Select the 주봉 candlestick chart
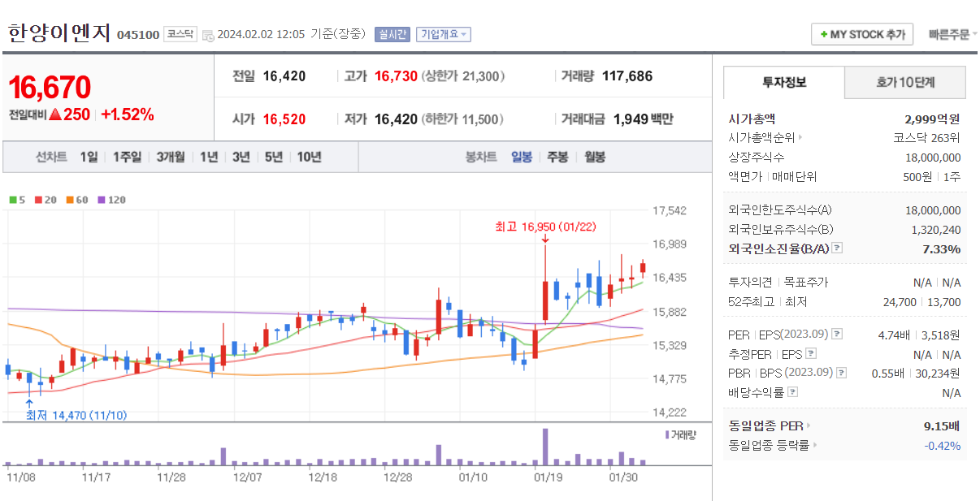The image size is (980, 501). point(557,158)
